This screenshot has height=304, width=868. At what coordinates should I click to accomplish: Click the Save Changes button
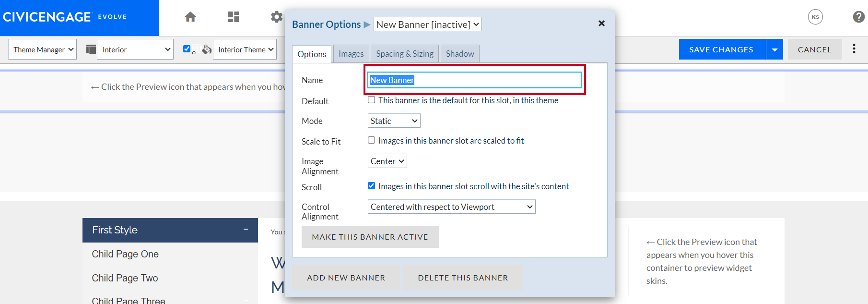pyautogui.click(x=722, y=49)
